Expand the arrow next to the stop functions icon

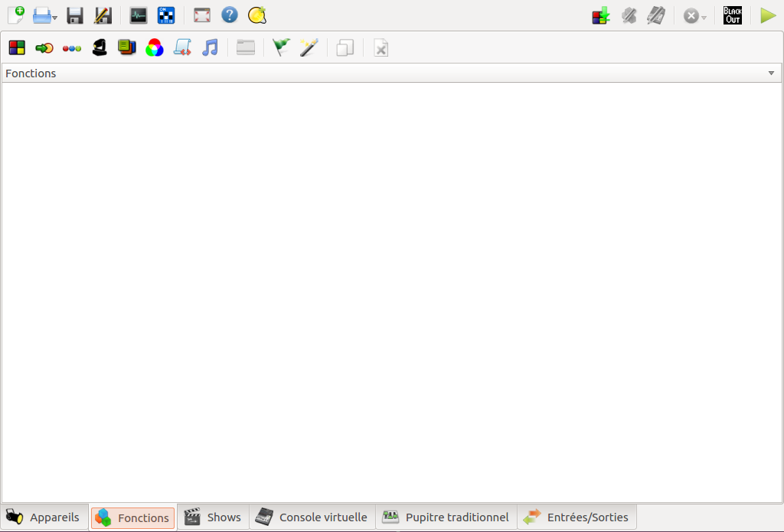pyautogui.click(x=704, y=18)
